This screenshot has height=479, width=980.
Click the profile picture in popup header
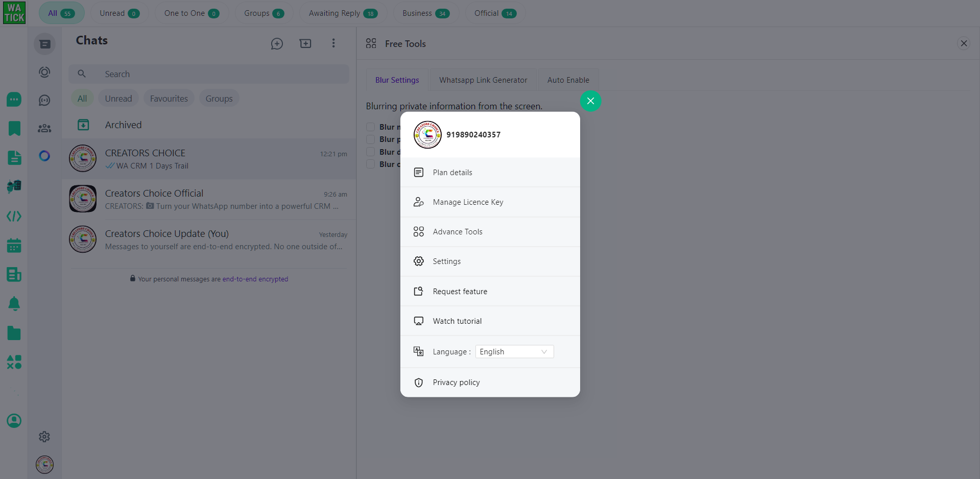point(427,135)
